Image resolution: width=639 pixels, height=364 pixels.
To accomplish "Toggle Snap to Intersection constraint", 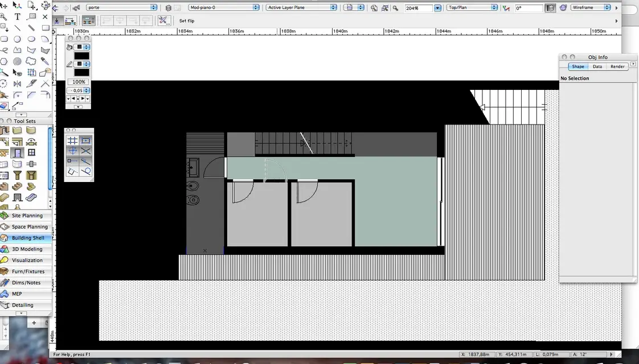I will [85, 151].
